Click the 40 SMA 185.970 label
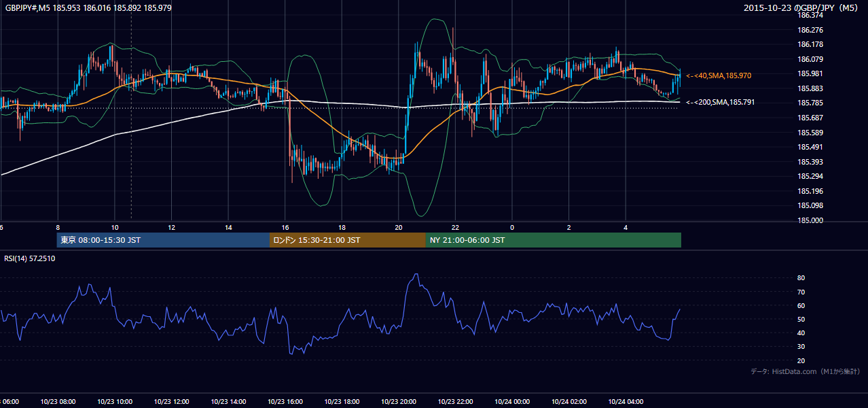Image resolution: width=868 pixels, height=408 pixels. [719, 75]
